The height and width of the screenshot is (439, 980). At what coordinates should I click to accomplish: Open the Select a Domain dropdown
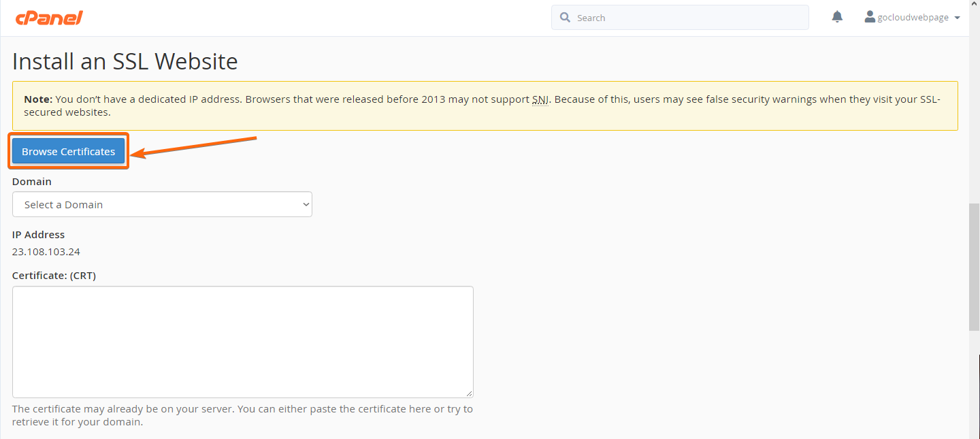(x=162, y=204)
